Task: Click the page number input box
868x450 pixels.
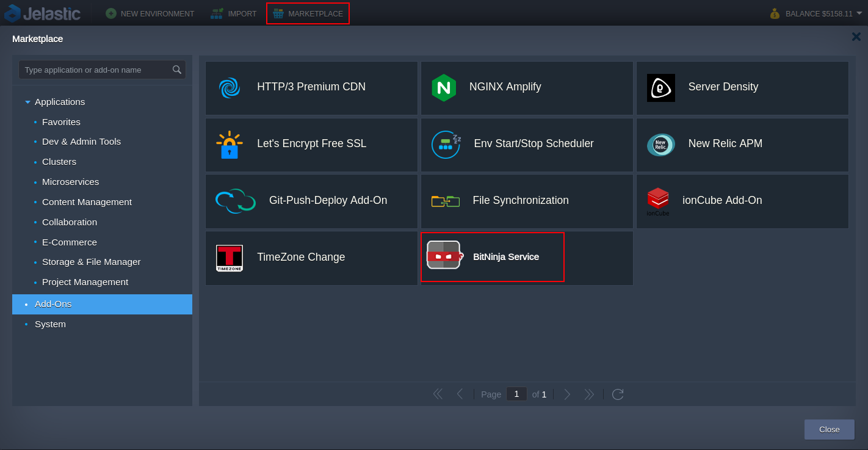Action: pyautogui.click(x=516, y=394)
